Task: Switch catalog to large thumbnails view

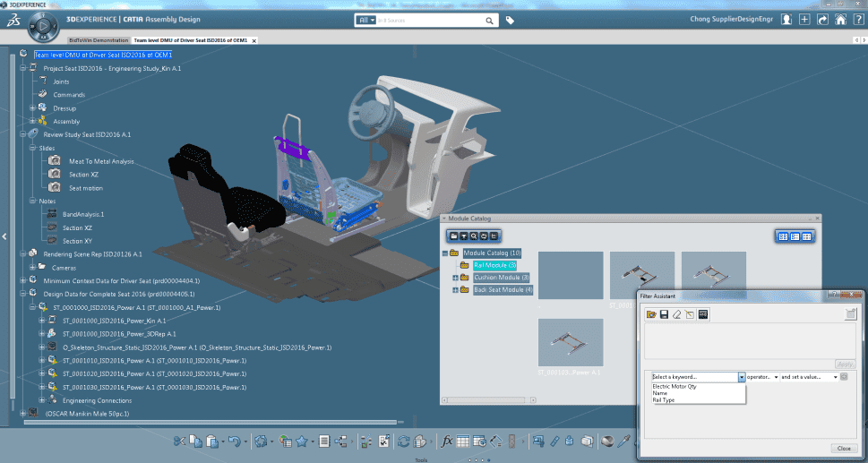Action: [783, 236]
